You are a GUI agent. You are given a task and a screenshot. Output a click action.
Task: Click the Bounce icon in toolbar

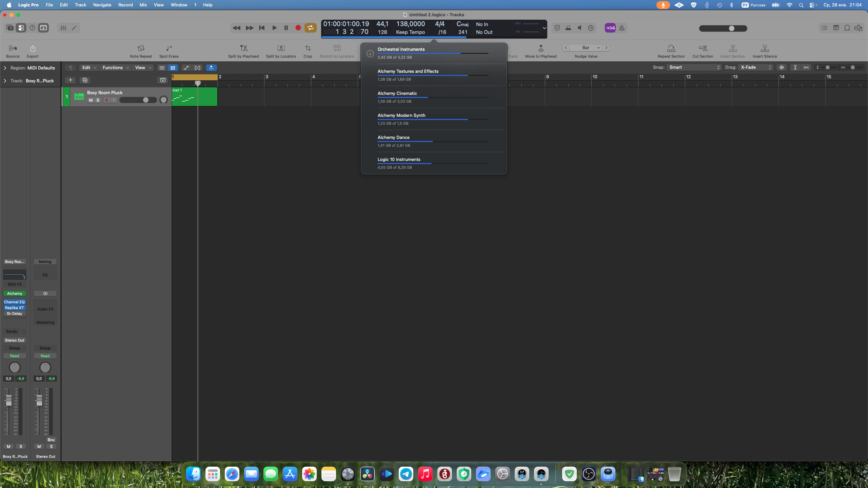[13, 48]
